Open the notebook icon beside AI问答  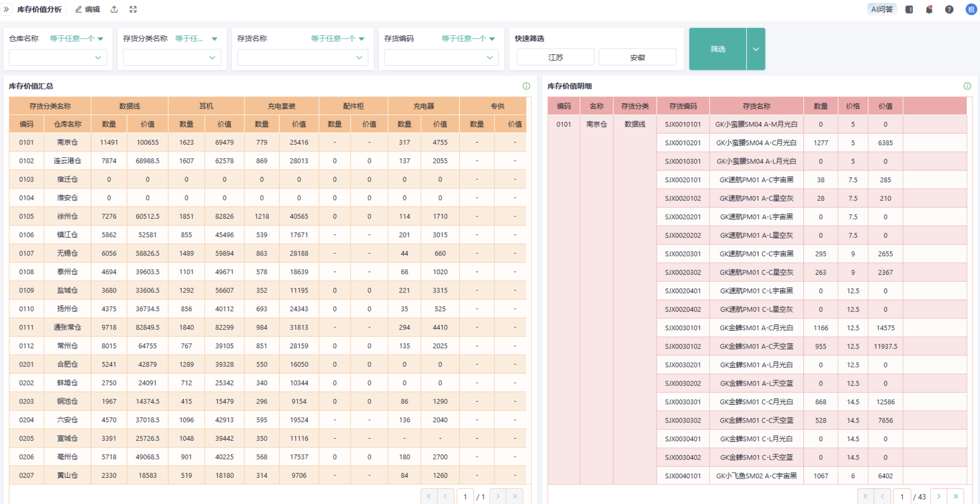coord(909,9)
